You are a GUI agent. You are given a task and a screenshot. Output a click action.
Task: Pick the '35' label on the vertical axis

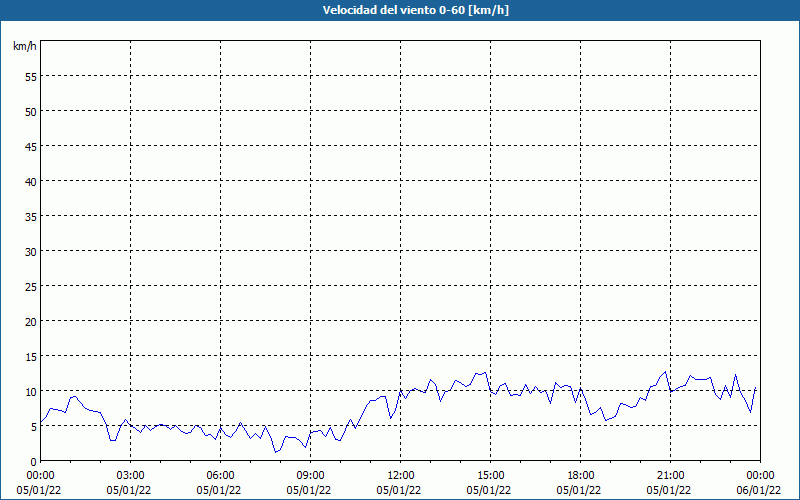click(31, 216)
